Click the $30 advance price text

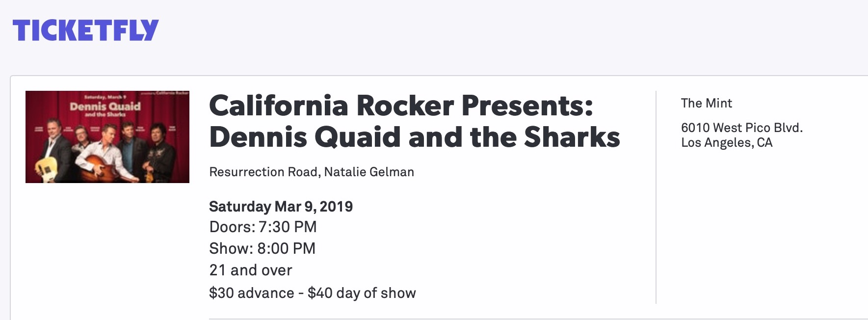[251, 293]
